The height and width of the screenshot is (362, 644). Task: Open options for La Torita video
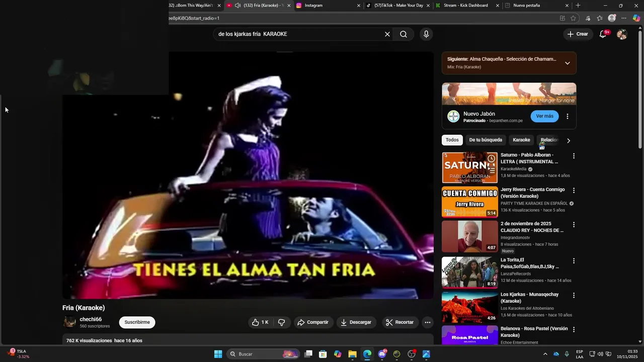(574, 261)
